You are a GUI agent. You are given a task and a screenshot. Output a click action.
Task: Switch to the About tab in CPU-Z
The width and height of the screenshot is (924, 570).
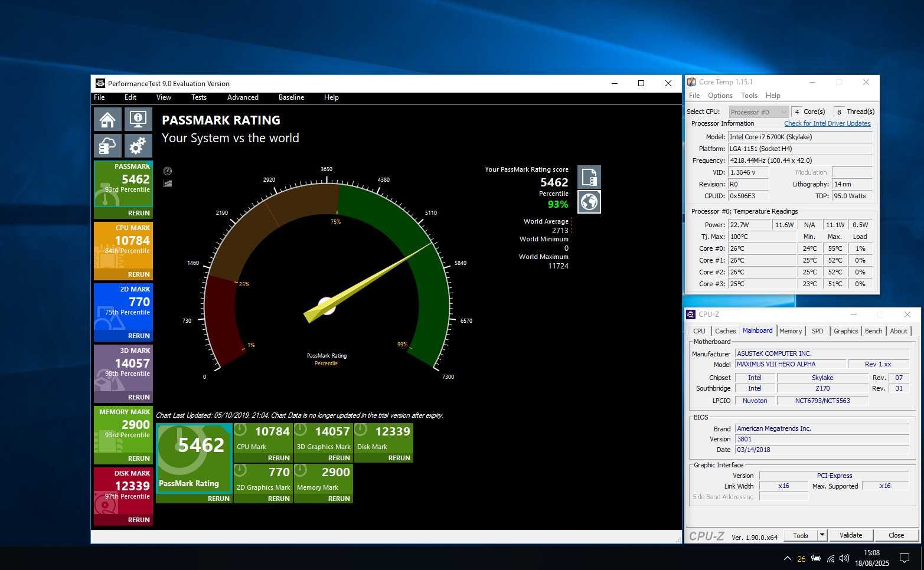tap(899, 331)
